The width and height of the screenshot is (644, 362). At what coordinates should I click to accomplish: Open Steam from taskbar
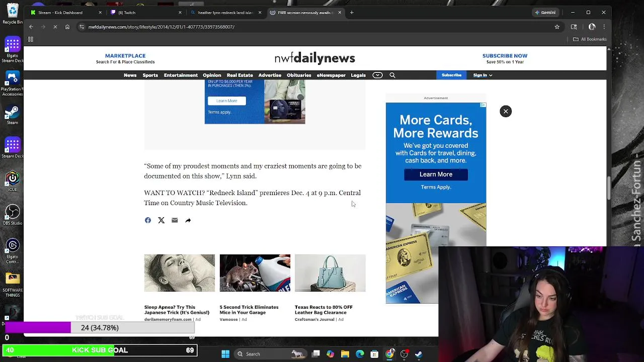[419, 354]
